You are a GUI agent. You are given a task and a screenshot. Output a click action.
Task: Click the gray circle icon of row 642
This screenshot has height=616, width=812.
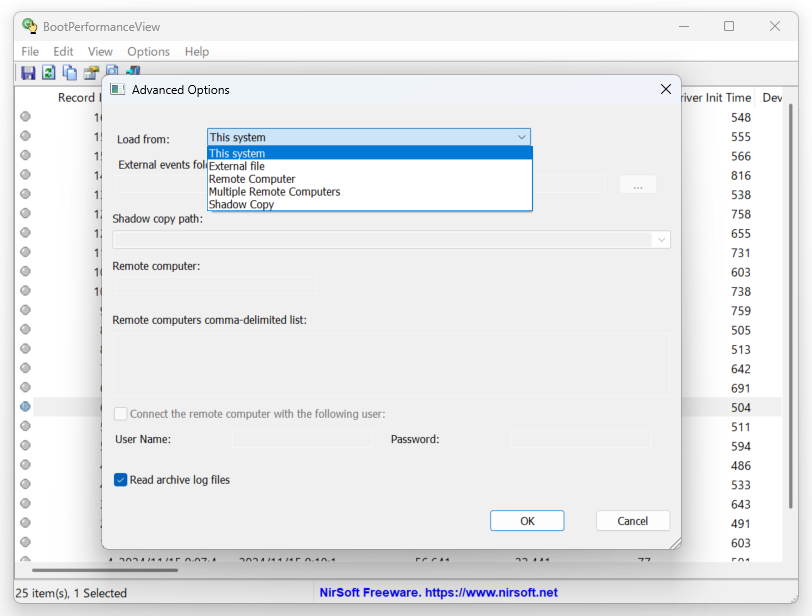(x=25, y=368)
